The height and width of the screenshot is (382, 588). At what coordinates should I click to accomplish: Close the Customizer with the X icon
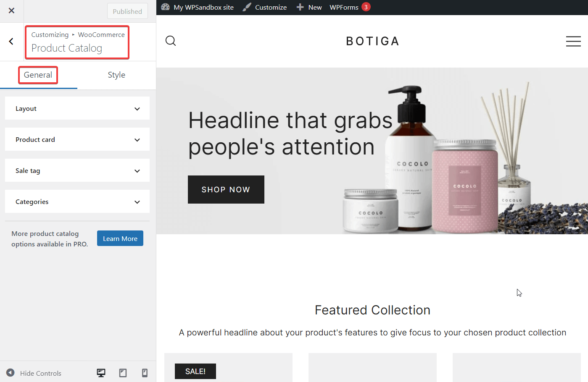(11, 11)
